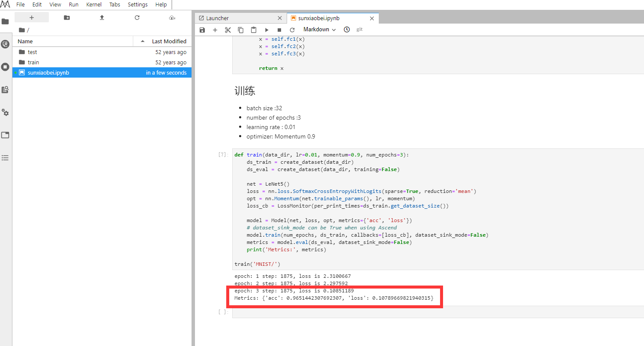
Task: Open the Settings menu
Action: point(138,4)
